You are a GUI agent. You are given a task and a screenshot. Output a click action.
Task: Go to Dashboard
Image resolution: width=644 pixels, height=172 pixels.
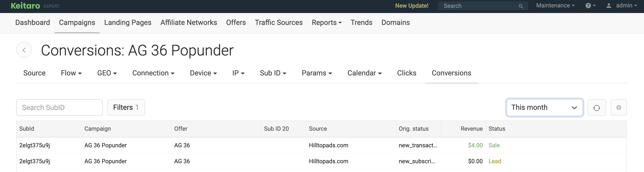(33, 22)
